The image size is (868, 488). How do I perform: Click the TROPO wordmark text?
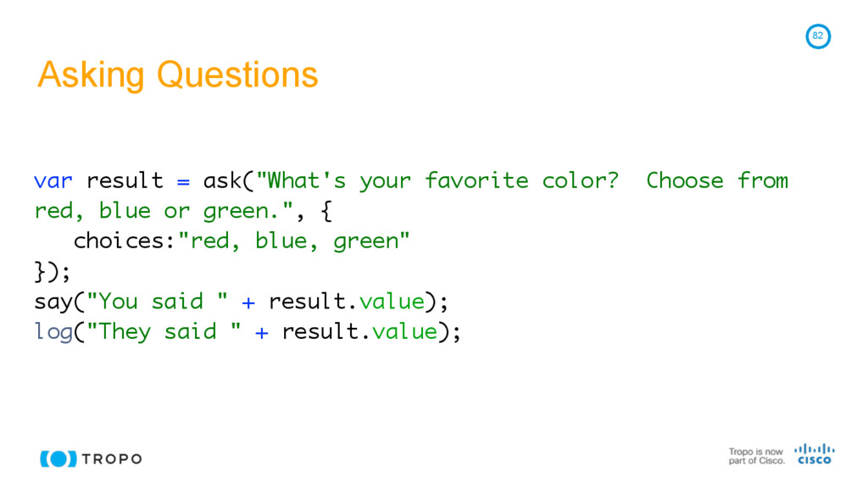pos(112,459)
